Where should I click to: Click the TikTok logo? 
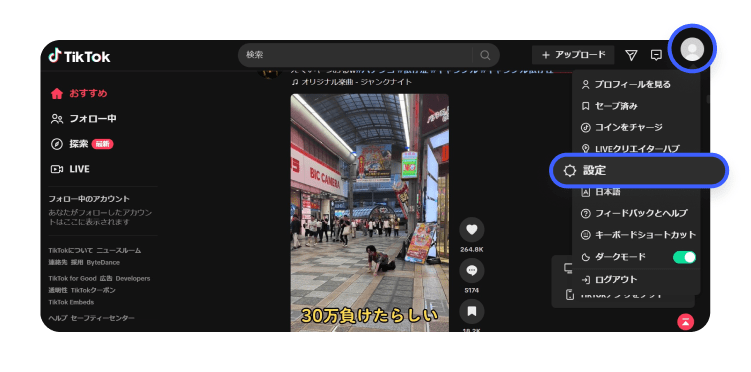[79, 56]
